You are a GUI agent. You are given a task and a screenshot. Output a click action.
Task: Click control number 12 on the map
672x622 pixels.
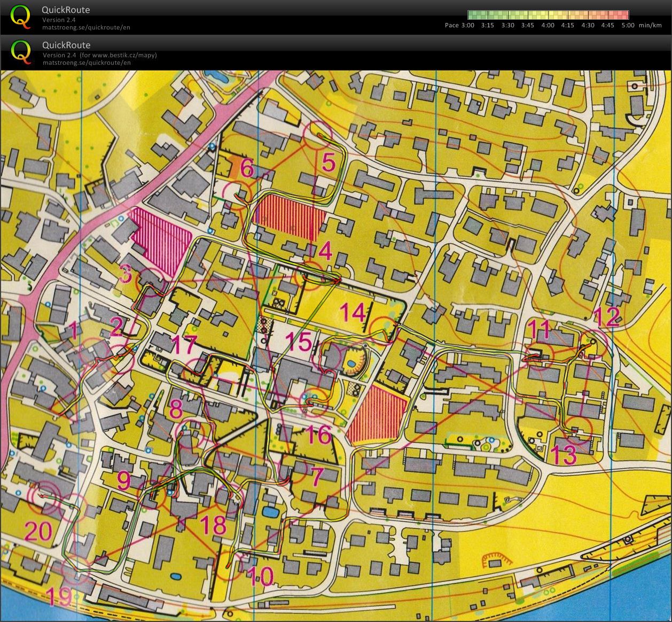[606, 316]
